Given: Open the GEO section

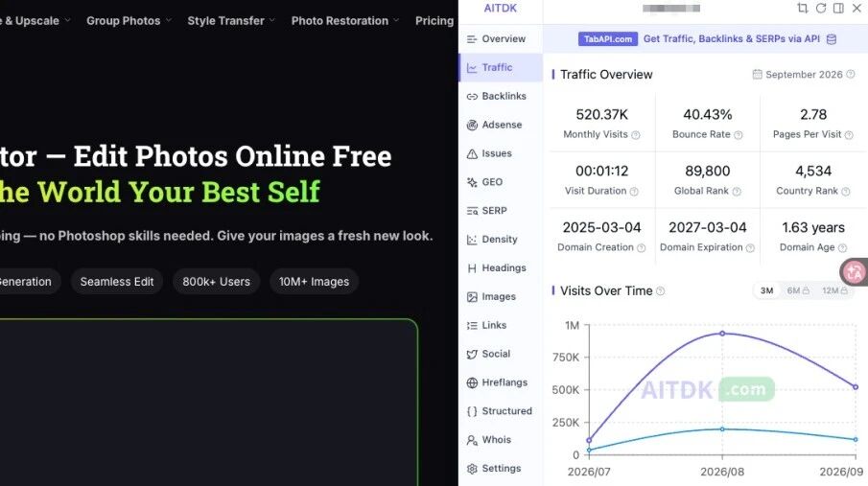Looking at the screenshot, I should tap(501, 182).
